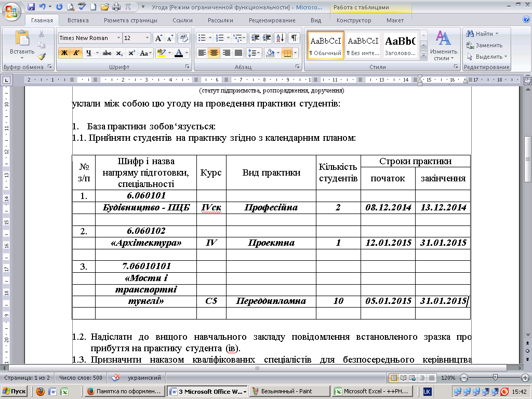Click spelling check status bar icon
The height and width of the screenshot is (399, 532).
click(x=116, y=378)
